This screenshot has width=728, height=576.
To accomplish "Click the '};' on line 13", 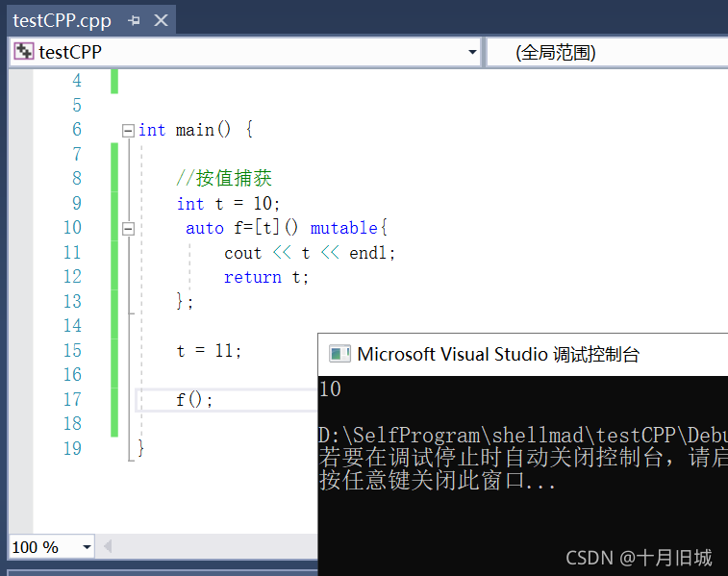I will [185, 302].
